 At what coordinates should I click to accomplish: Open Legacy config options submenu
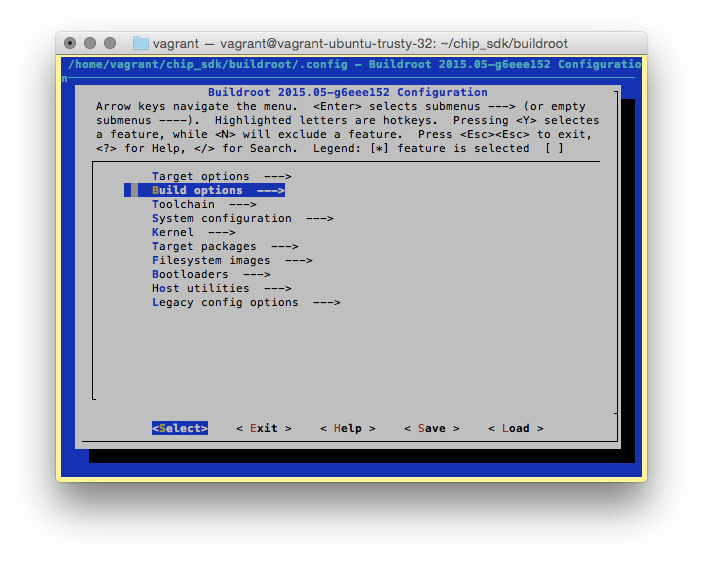click(246, 302)
